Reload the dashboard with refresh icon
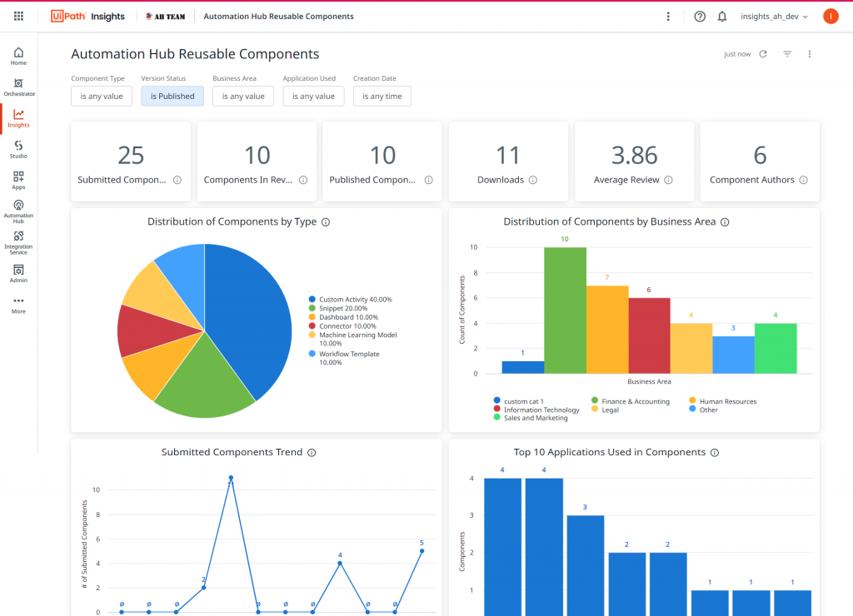 (x=763, y=54)
